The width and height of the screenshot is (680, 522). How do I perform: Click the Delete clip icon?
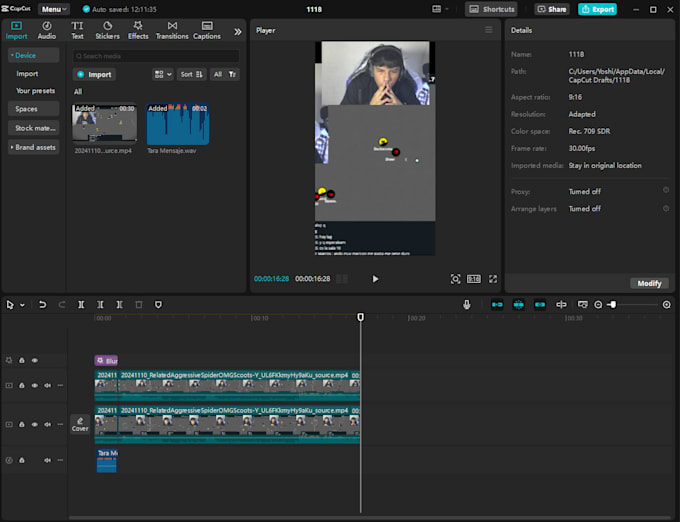(x=139, y=305)
